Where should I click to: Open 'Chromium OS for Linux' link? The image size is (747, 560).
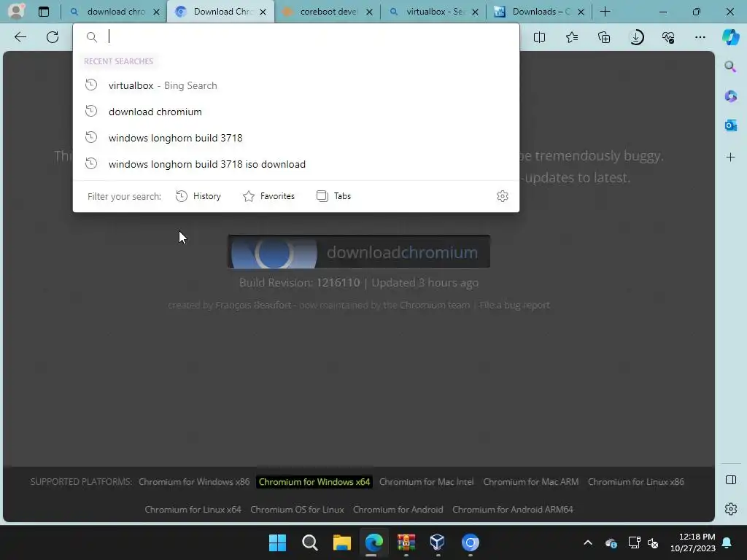(x=298, y=510)
